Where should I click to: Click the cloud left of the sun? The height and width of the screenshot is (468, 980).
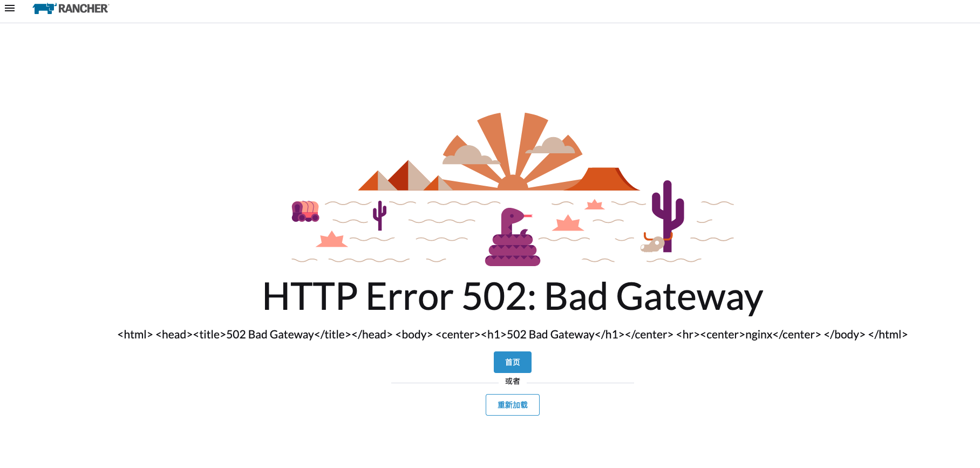(468, 155)
